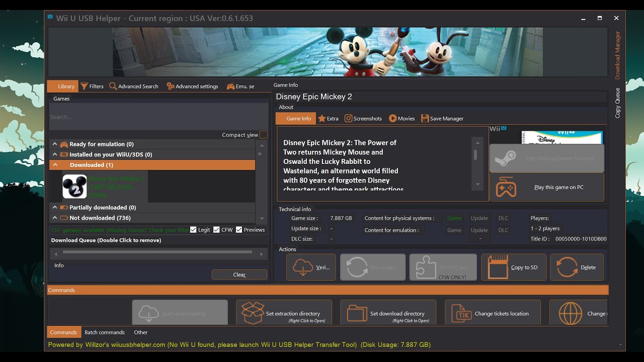The height and width of the screenshot is (362, 644).
Task: Click the No DLC puzzle piece action
Action: coord(443,267)
